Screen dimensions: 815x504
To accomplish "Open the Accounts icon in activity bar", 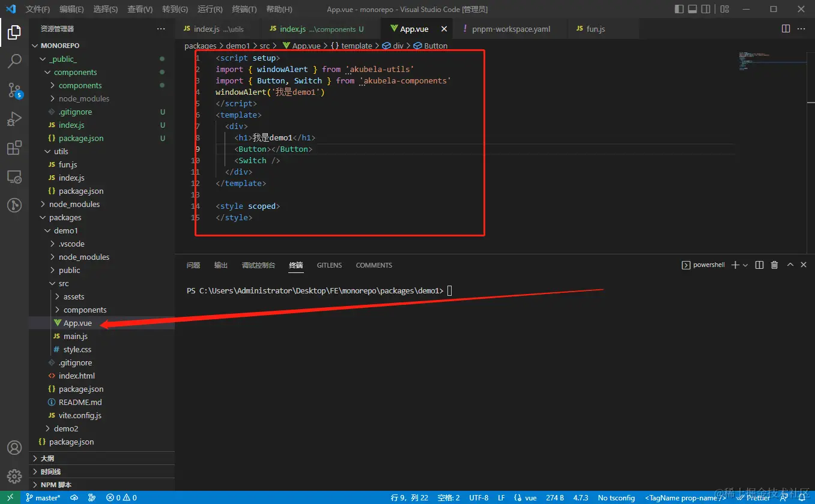I will tap(14, 448).
